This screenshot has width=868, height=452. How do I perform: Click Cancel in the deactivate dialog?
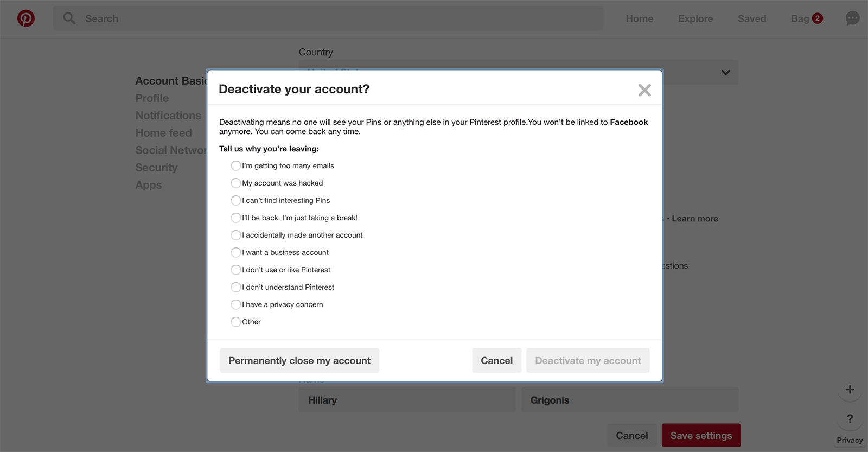point(496,361)
